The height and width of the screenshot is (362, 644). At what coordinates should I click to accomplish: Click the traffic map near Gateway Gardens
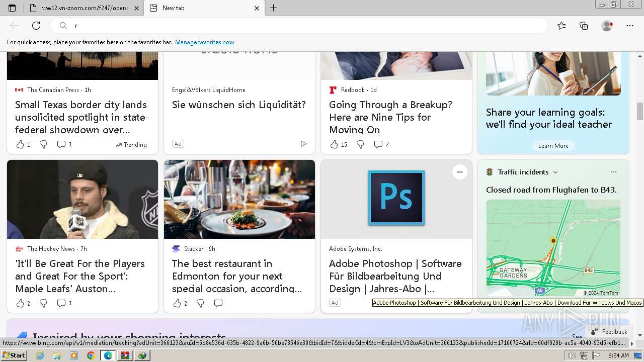coord(553,248)
